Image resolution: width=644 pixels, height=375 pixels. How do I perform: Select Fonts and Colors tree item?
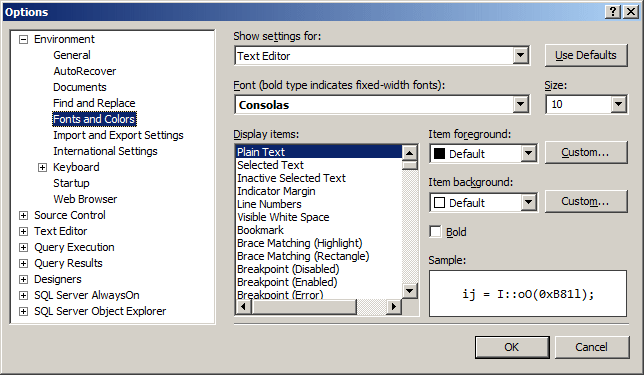coord(94,119)
